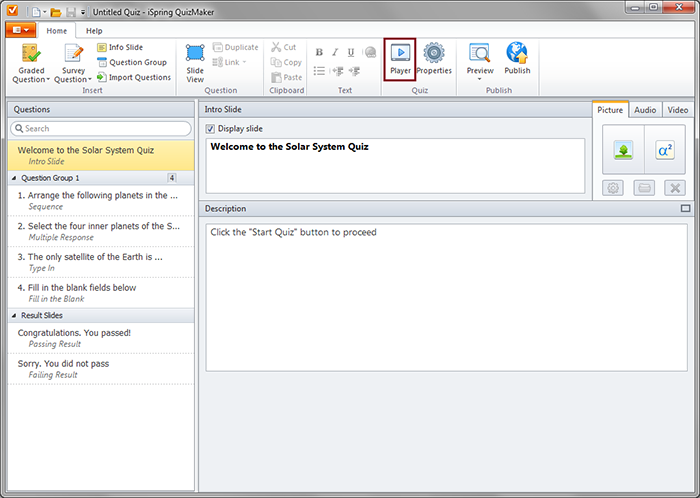The image size is (700, 498).
Task: Insert an equation with alpha squared icon
Action: tap(665, 149)
